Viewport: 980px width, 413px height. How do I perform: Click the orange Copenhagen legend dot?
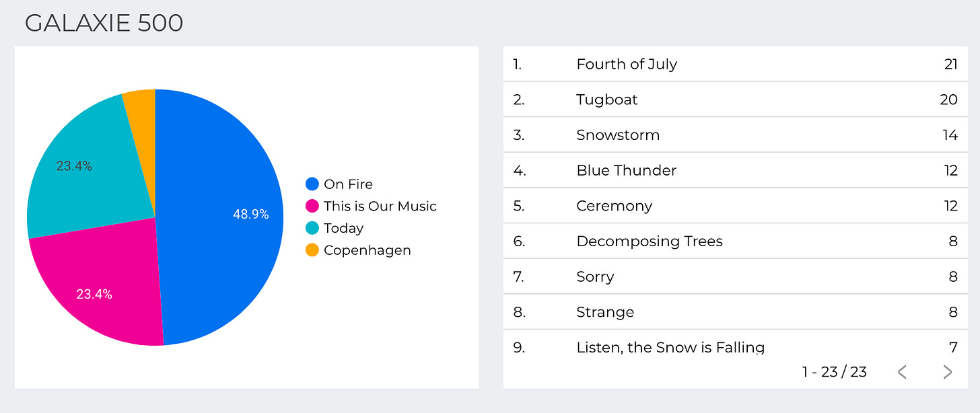click(310, 250)
